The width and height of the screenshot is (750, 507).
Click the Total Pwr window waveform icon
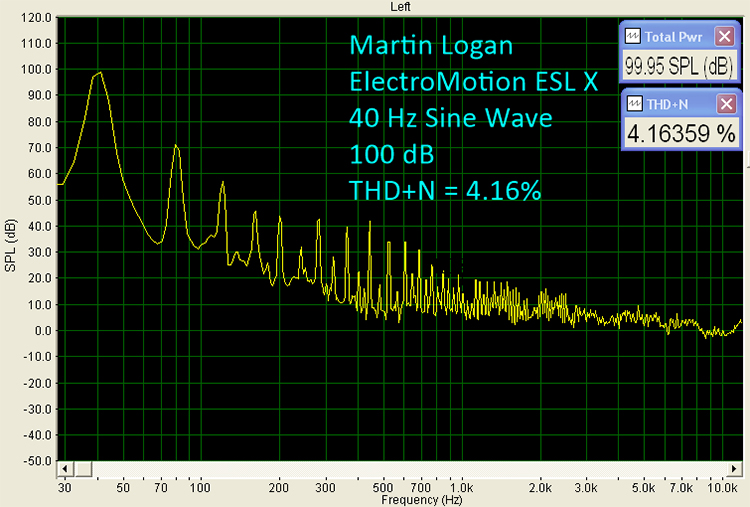632,36
